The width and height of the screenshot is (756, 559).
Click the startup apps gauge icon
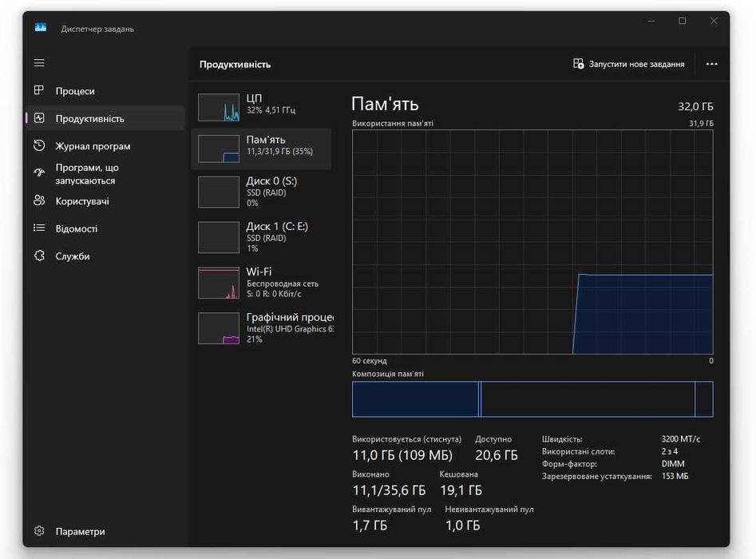point(39,172)
